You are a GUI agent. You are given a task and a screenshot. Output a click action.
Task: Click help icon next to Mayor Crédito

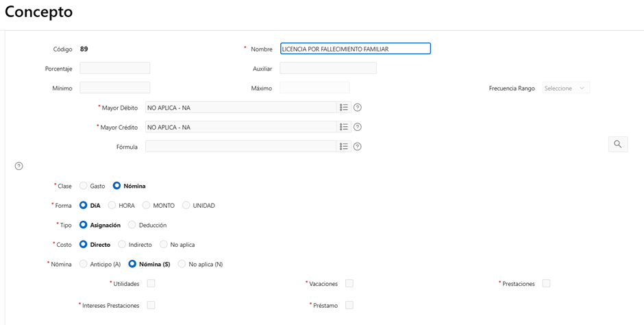(358, 127)
